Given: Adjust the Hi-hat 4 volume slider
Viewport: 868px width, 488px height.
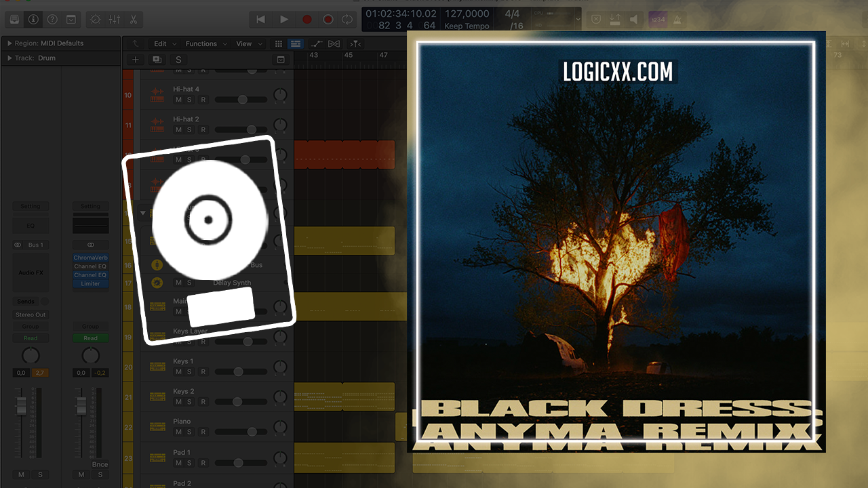Looking at the screenshot, I should click(241, 100).
